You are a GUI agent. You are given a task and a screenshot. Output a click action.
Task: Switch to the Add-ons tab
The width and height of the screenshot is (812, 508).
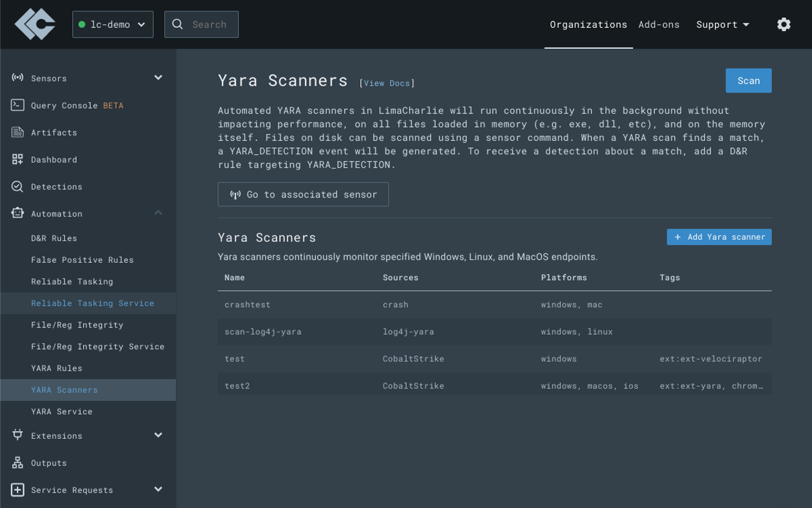[658, 25]
